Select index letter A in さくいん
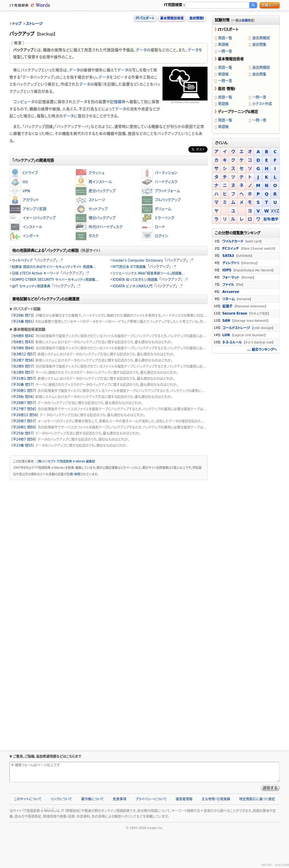Screen dimensions: 289x868 click(258, 152)
